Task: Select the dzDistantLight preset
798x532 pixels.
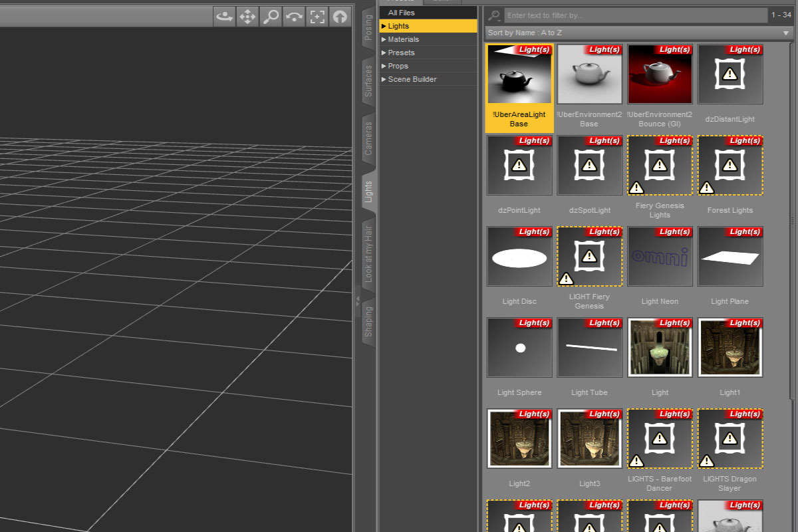Action: pyautogui.click(x=730, y=74)
